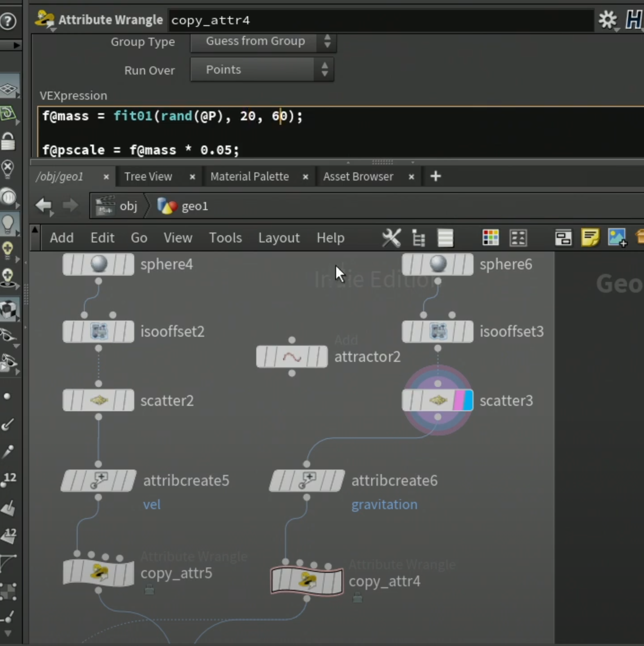Open the Layout menu

click(279, 237)
